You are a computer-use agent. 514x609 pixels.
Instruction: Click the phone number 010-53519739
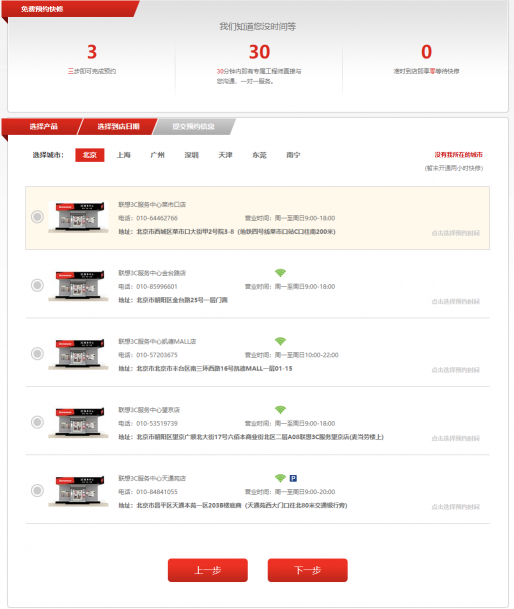(157, 423)
